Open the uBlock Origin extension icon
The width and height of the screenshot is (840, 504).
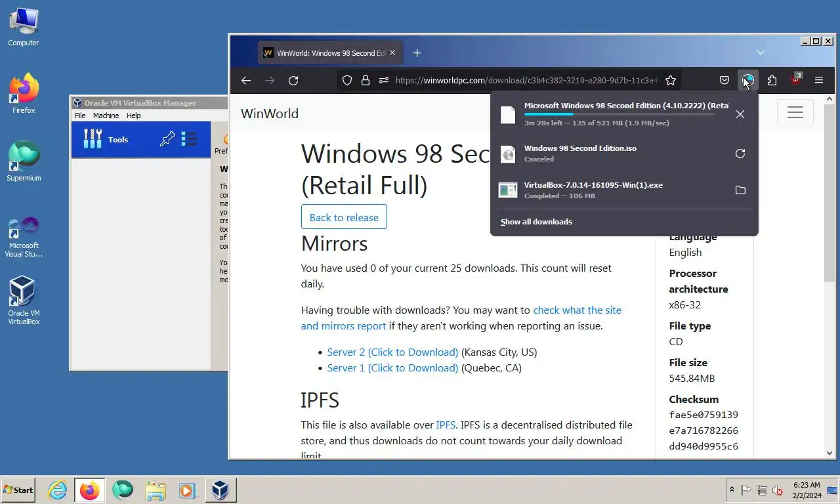pos(795,80)
